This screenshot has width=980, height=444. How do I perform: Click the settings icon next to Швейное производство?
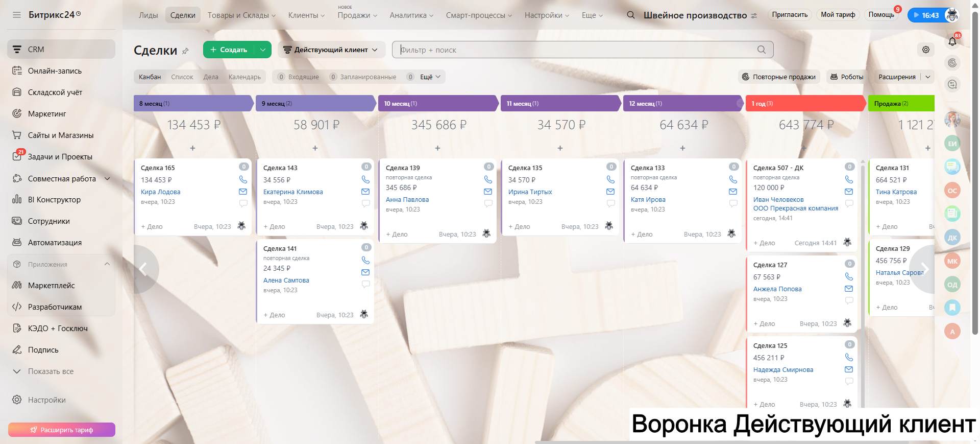754,15
